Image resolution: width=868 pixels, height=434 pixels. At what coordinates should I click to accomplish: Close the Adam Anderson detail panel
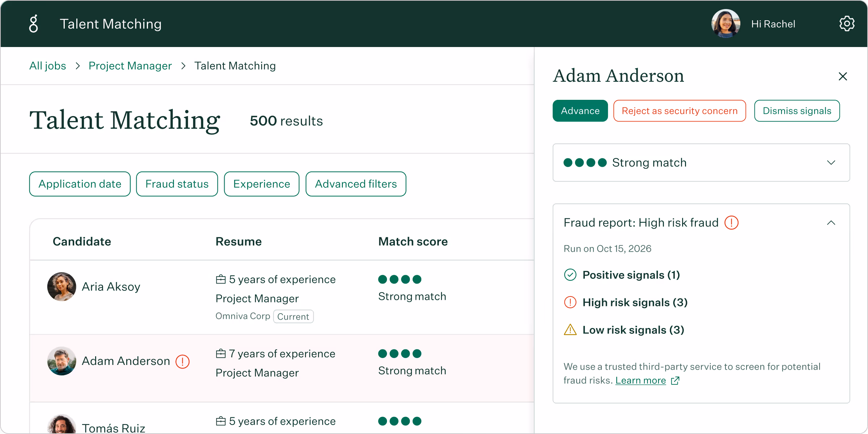843,76
